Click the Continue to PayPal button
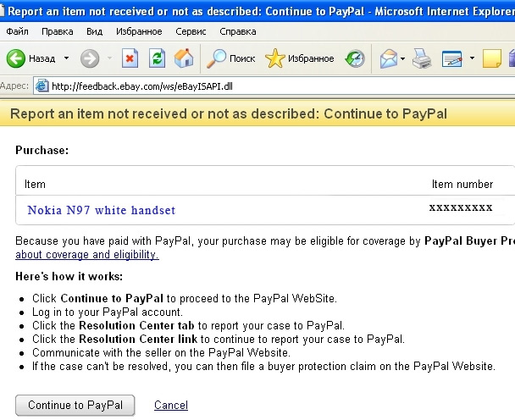 click(x=75, y=406)
